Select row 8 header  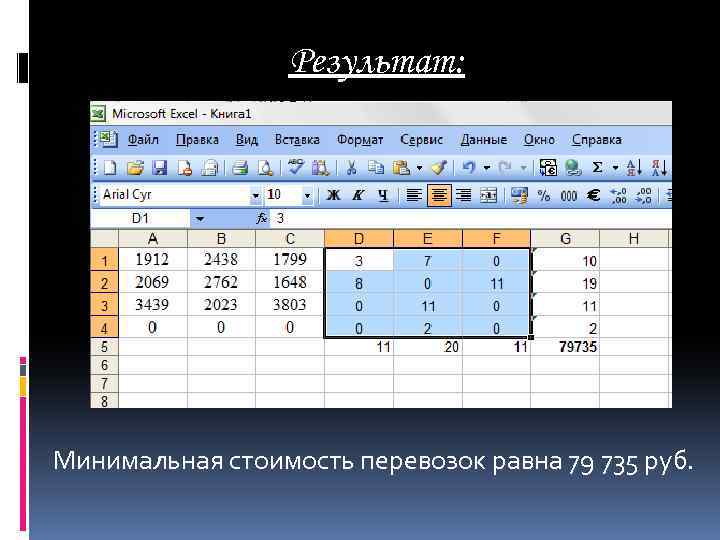(x=104, y=400)
